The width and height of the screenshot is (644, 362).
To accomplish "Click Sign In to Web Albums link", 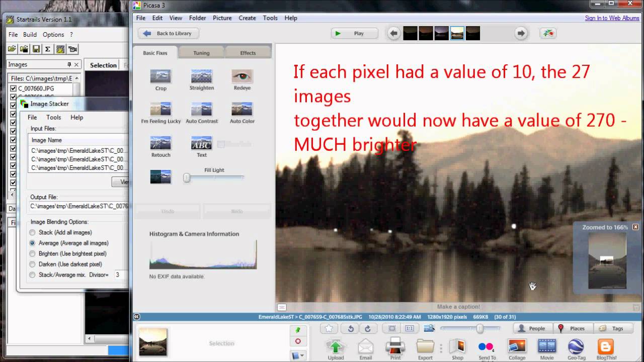I will tap(612, 18).
